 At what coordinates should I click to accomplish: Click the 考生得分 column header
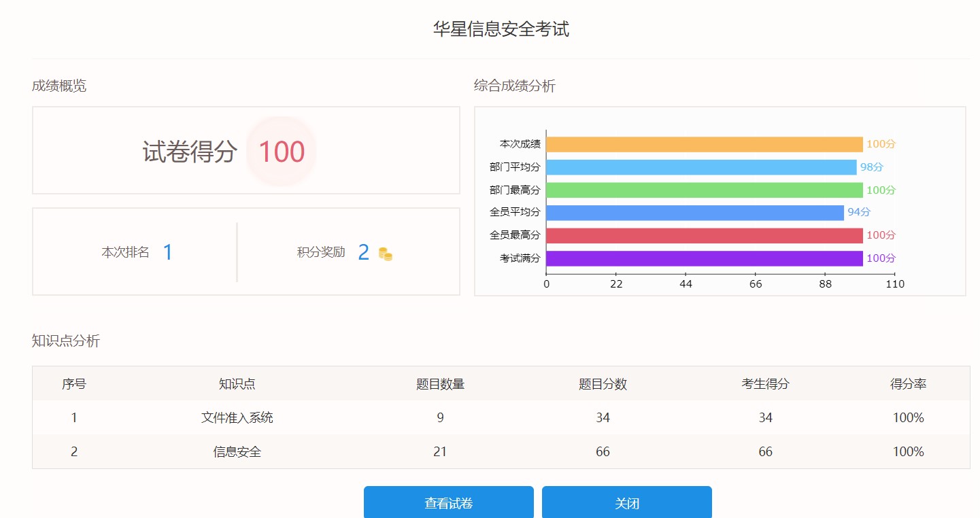pos(765,384)
